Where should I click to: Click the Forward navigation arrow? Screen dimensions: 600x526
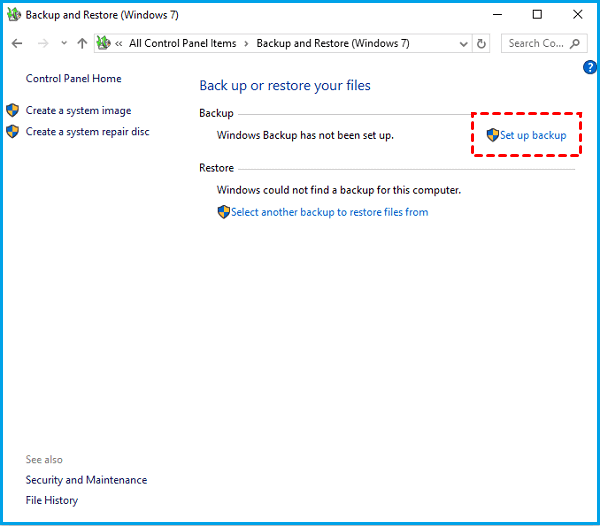coord(43,43)
